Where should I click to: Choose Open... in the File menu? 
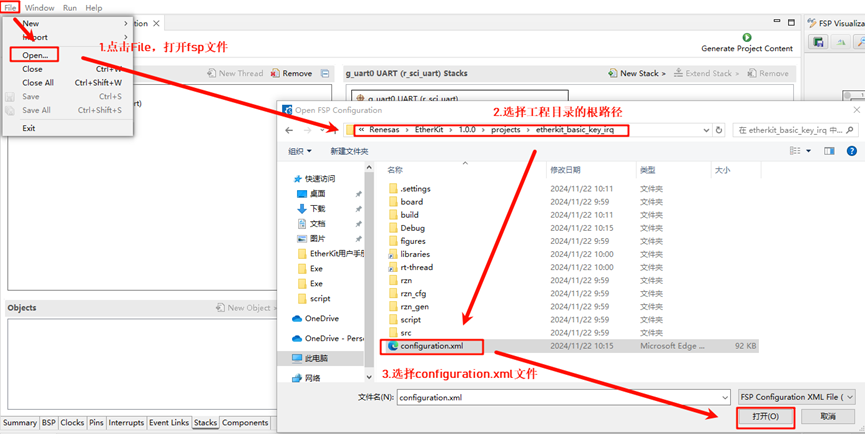tap(35, 55)
